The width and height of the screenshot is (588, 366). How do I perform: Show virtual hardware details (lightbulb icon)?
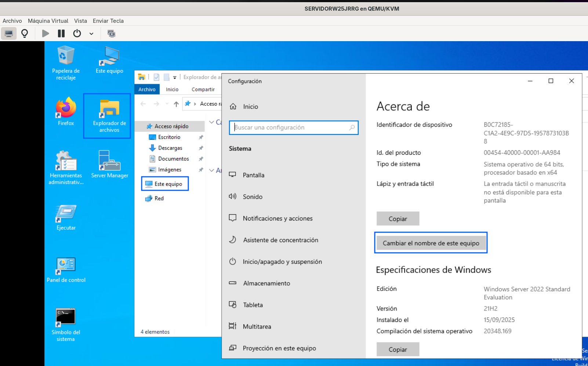(x=25, y=33)
